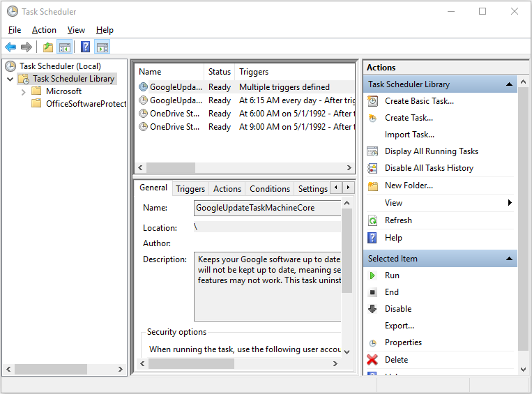This screenshot has height=394, width=532.
Task: Click the task list horizontal scrollbar
Action: (x=244, y=168)
